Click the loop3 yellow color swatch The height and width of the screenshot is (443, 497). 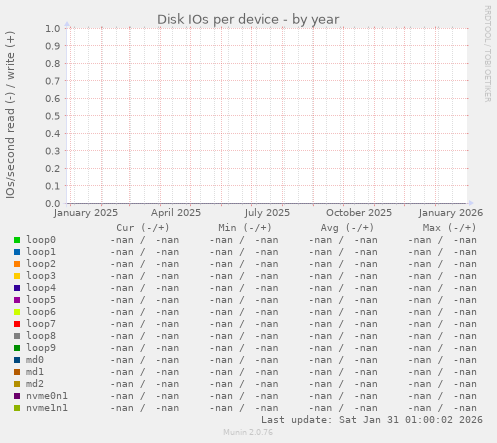pyautogui.click(x=17, y=276)
